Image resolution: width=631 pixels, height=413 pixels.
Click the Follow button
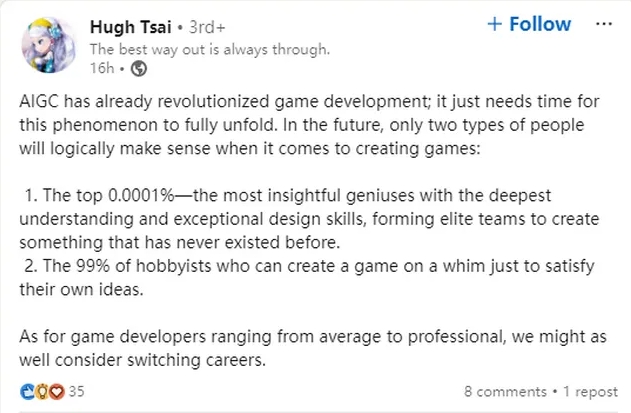click(529, 24)
